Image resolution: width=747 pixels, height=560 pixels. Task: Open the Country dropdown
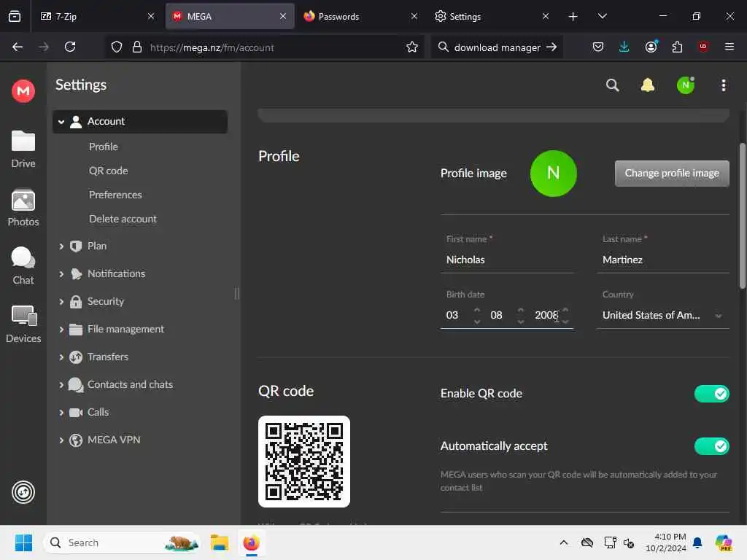(662, 315)
